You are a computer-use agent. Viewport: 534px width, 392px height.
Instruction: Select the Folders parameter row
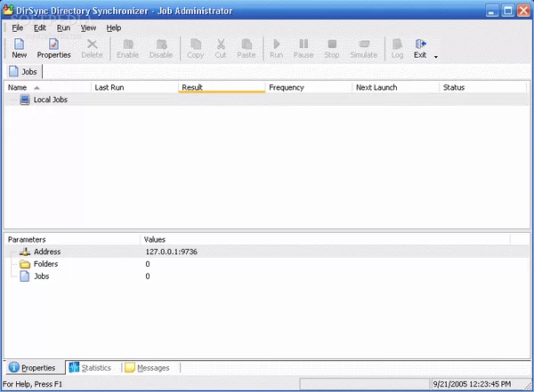coord(45,264)
